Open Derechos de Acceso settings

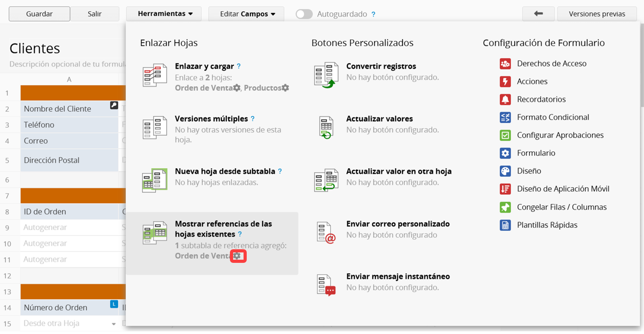[505, 63]
